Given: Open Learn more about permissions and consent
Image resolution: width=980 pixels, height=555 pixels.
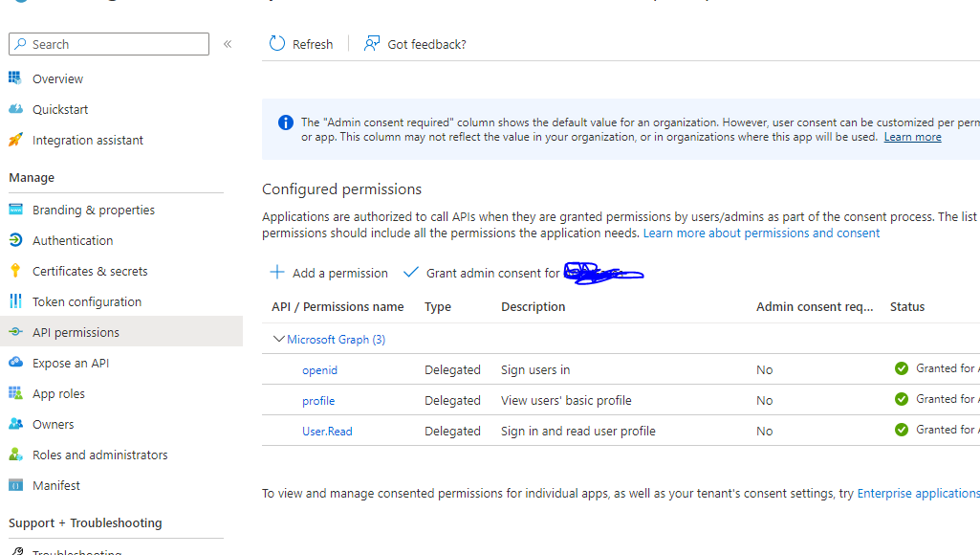Looking at the screenshot, I should pyautogui.click(x=761, y=233).
